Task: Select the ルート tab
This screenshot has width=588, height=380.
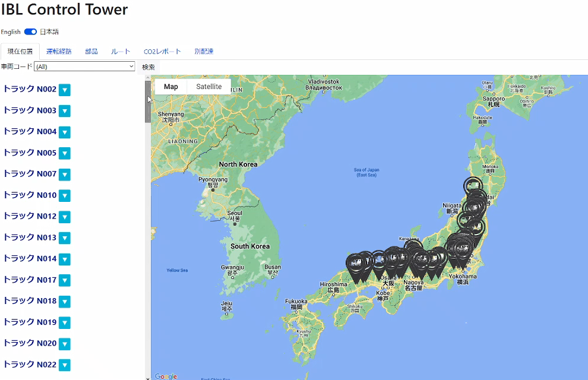Action: click(x=121, y=52)
